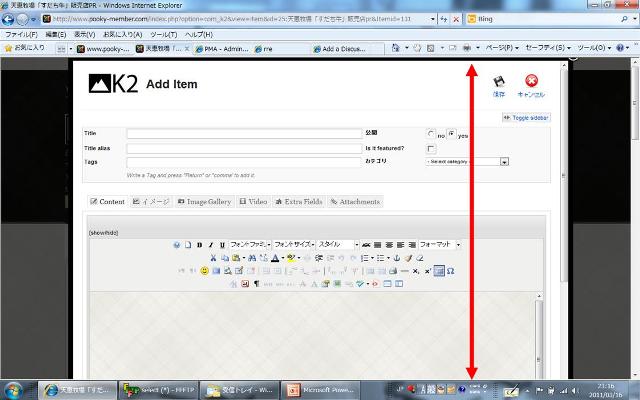Viewport: 640px width, 400px height.
Task: Toggle bold formatting in the editor
Action: [199, 245]
